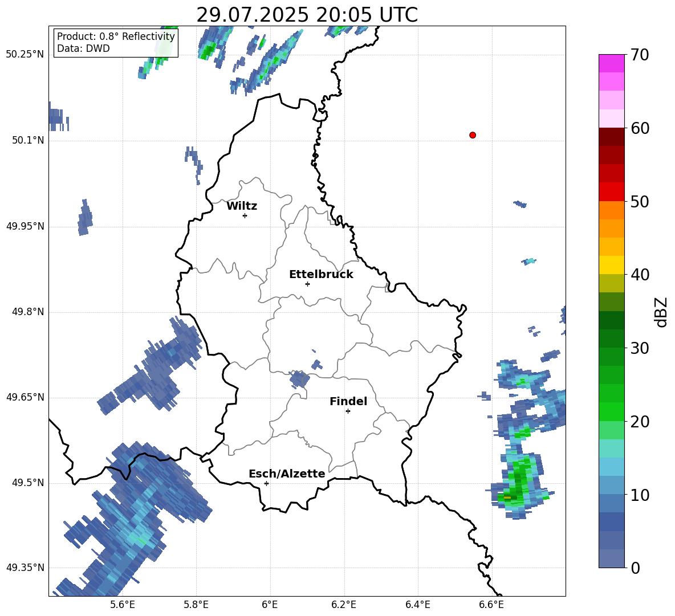Click the 49.65°N latitude tick label

tap(25, 397)
